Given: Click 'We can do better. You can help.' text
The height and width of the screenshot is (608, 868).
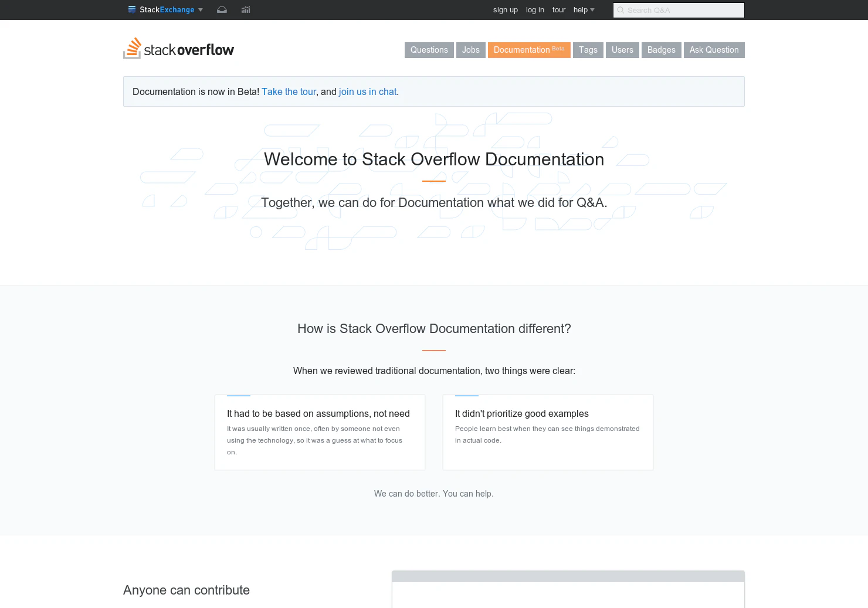Looking at the screenshot, I should 434,494.
